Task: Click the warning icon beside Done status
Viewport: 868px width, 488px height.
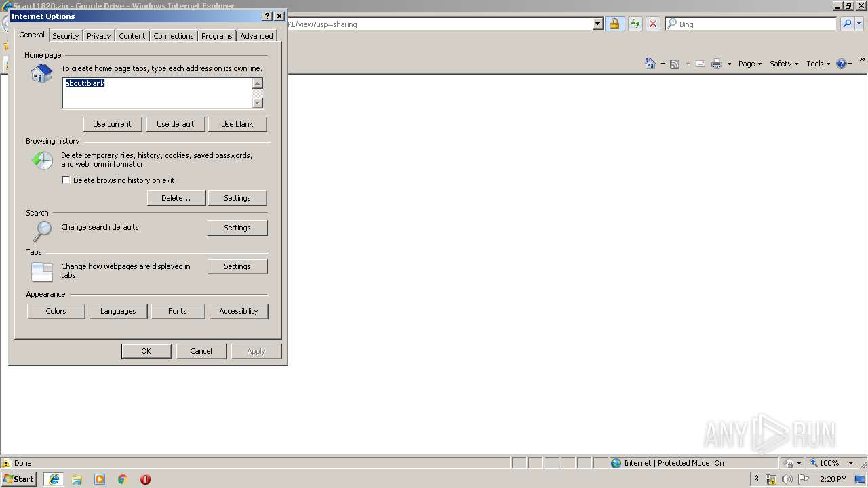Action: pyautogui.click(x=7, y=463)
